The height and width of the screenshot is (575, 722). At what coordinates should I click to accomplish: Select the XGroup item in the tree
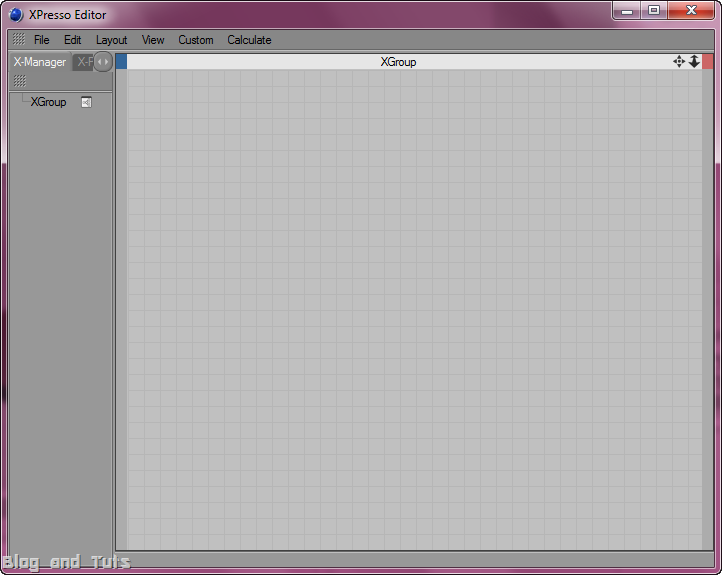48,102
